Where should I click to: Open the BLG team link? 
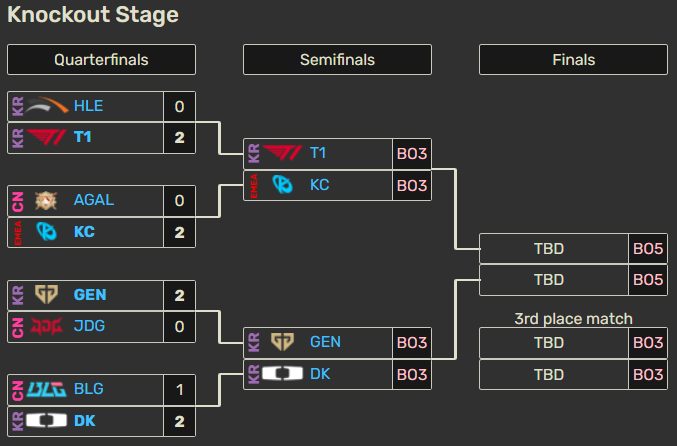(x=89, y=389)
